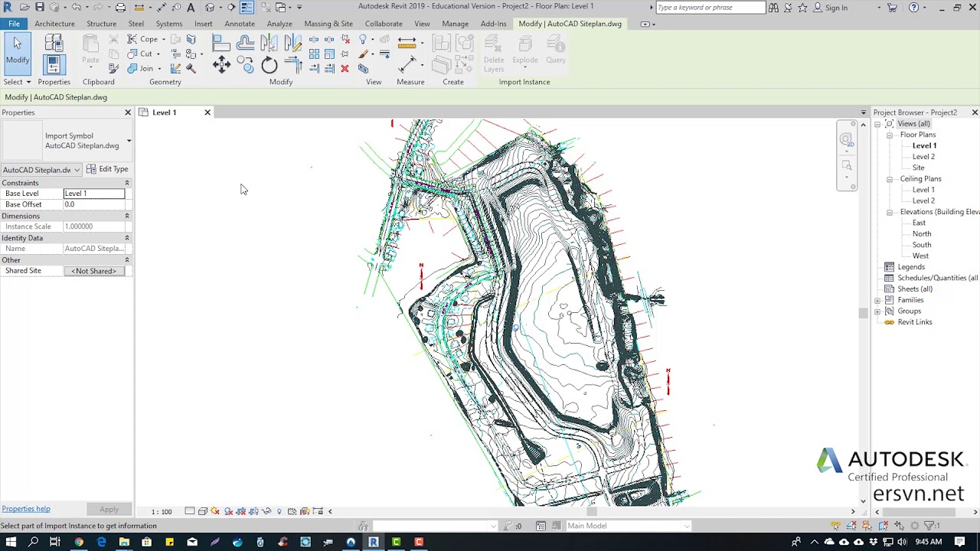
Task: Open the File menu tab
Action: 14,24
